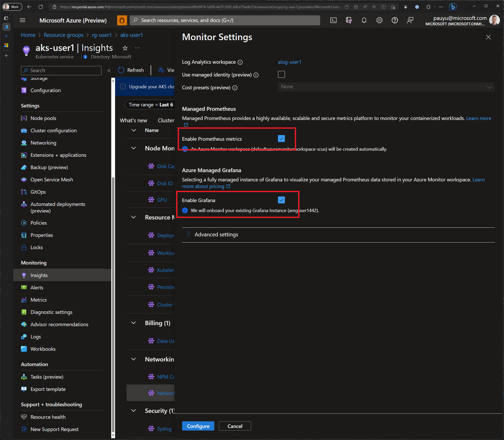This screenshot has width=504, height=440.
Task: Open the Bing Copilot sidebar icon
Action: coord(453,7)
